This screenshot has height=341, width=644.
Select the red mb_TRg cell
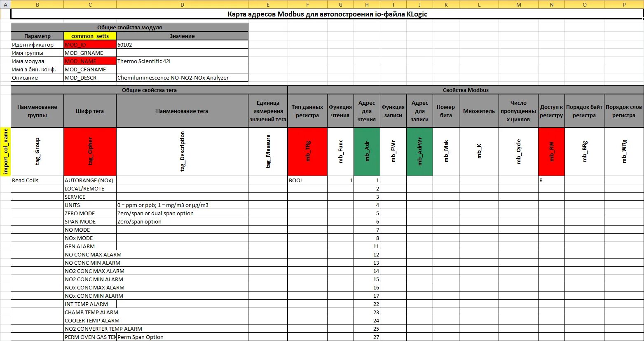(x=308, y=152)
